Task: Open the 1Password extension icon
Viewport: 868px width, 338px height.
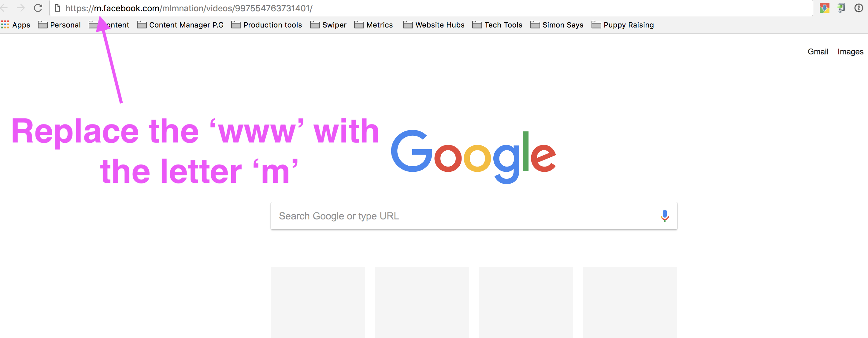Action: point(859,8)
